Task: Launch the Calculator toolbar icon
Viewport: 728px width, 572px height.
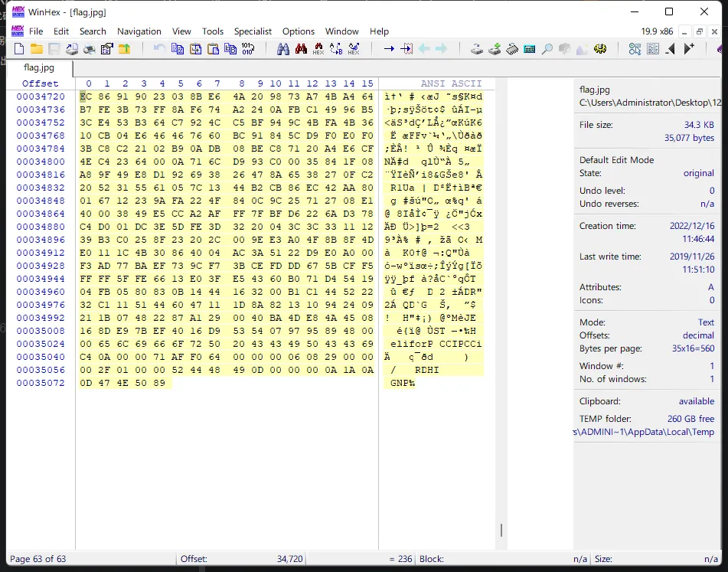Action: point(530,49)
